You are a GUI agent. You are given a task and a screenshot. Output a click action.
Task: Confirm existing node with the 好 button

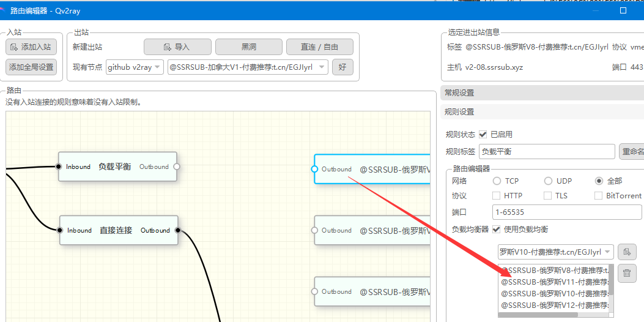[x=342, y=67]
